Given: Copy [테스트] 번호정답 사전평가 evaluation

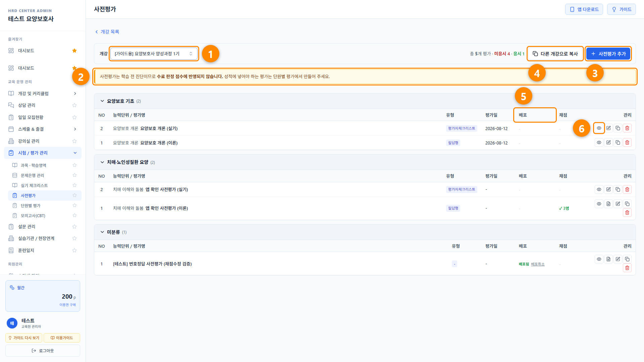Looking at the screenshot, I should click(627, 259).
